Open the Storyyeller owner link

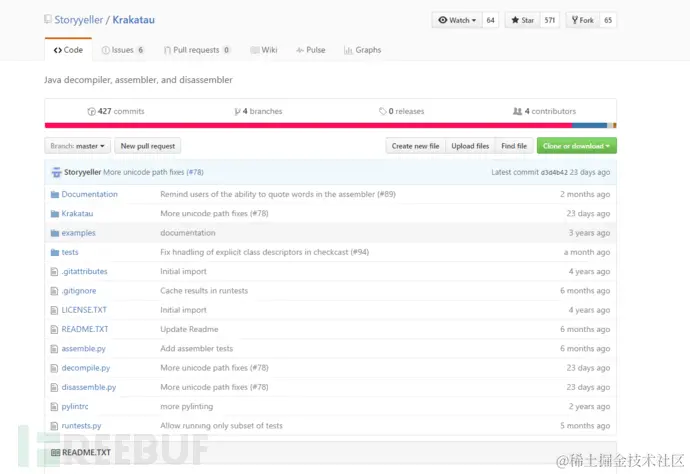79,20
